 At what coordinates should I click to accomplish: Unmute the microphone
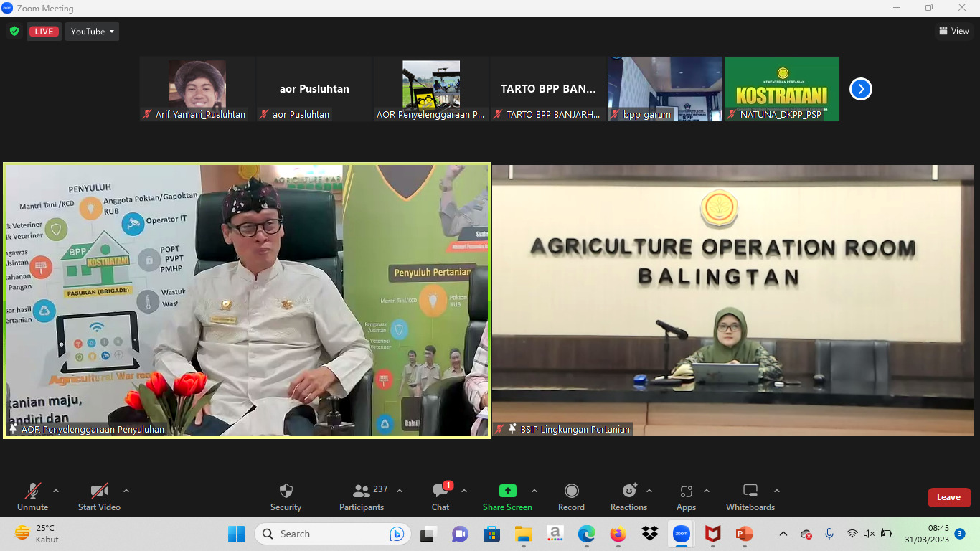click(33, 496)
